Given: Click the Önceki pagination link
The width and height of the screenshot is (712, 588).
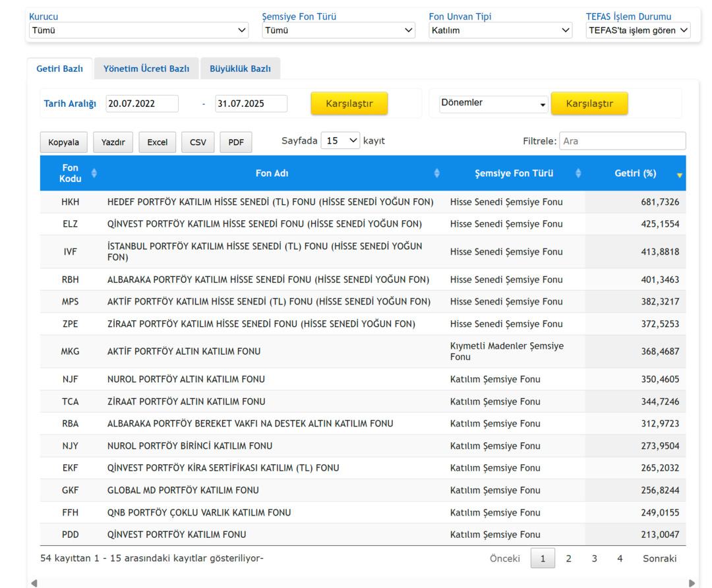Looking at the screenshot, I should tap(504, 558).
